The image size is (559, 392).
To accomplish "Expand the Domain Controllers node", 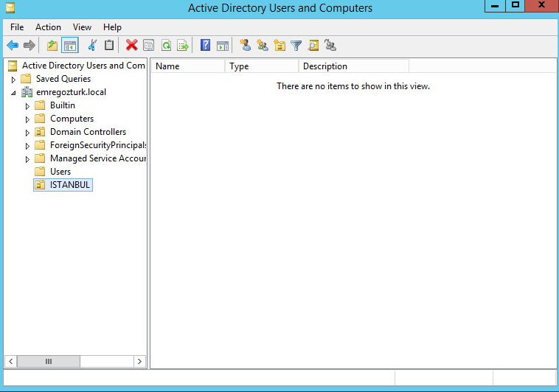I will tap(28, 133).
